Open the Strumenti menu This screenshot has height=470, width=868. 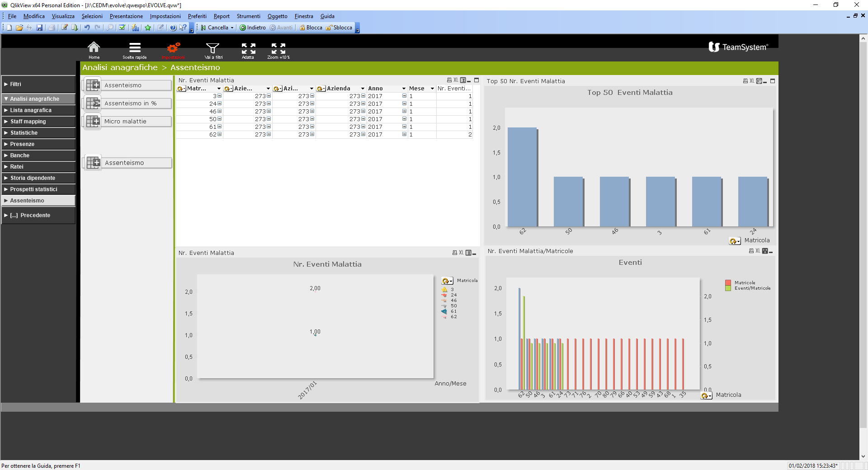tap(248, 16)
